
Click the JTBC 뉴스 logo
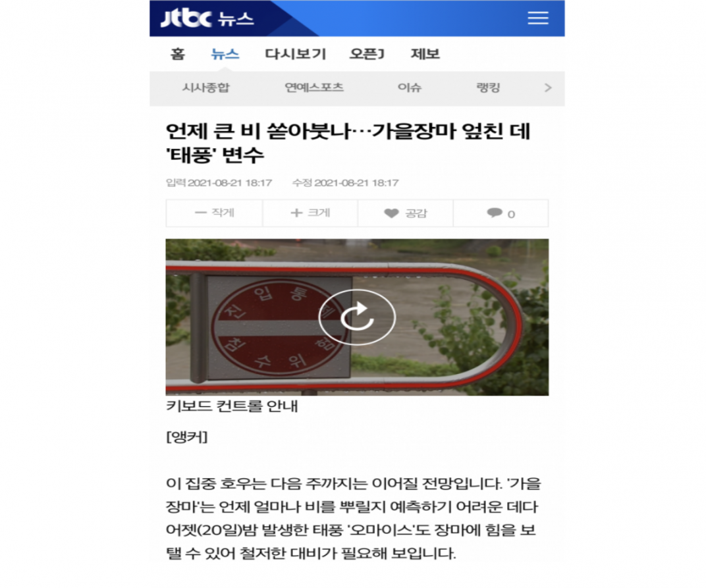click(207, 18)
